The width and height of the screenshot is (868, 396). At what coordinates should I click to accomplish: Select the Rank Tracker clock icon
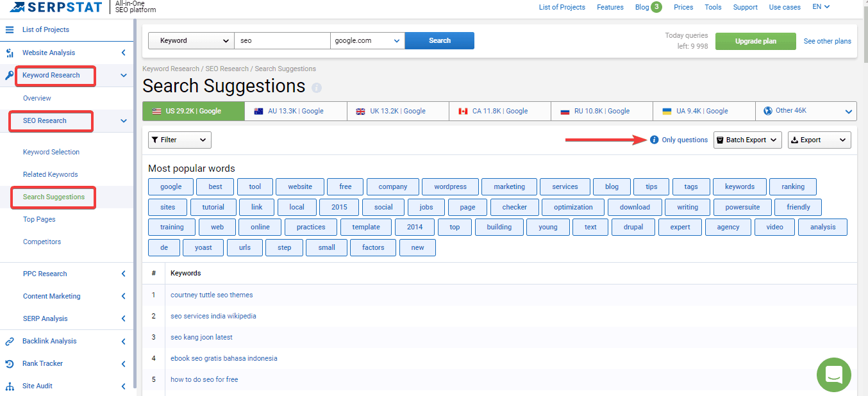[9, 363]
